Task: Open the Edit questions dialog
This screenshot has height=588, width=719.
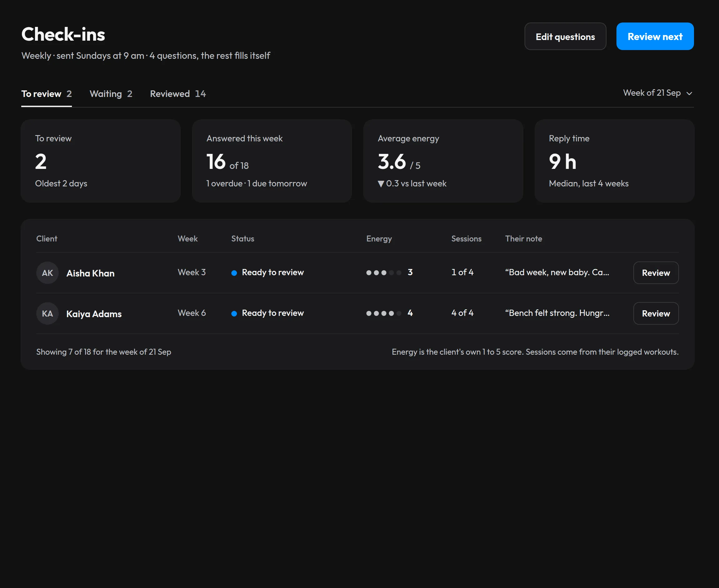Action: coord(565,36)
